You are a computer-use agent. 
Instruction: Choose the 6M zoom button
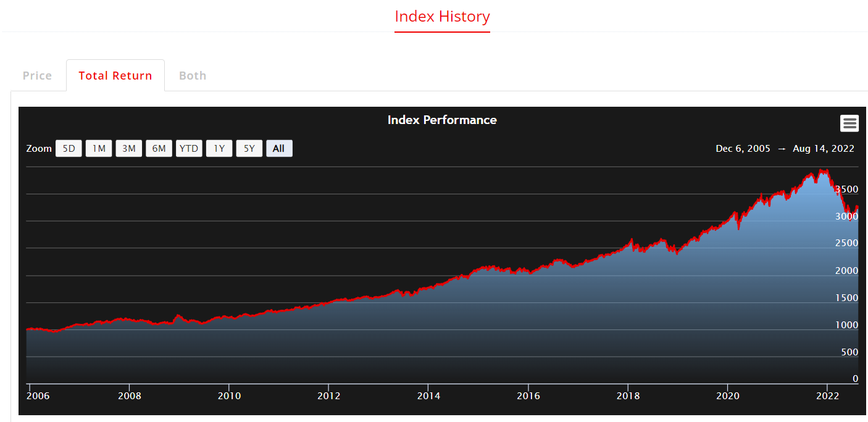click(159, 149)
